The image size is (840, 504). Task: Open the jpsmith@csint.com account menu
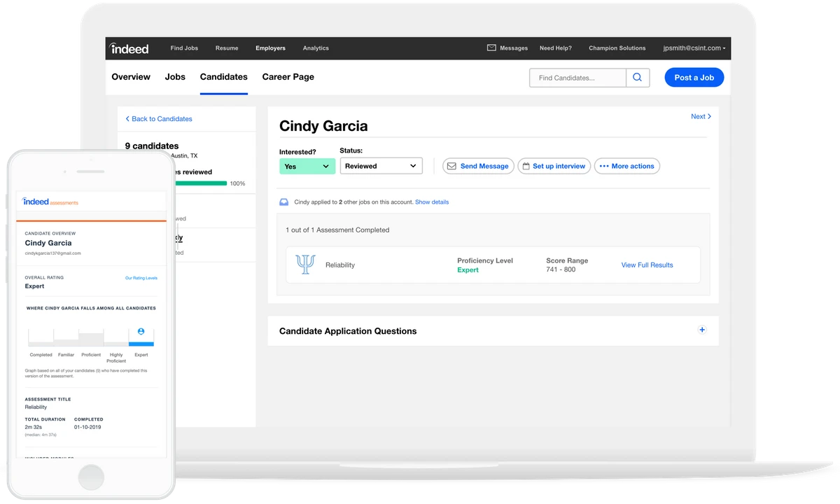point(694,48)
